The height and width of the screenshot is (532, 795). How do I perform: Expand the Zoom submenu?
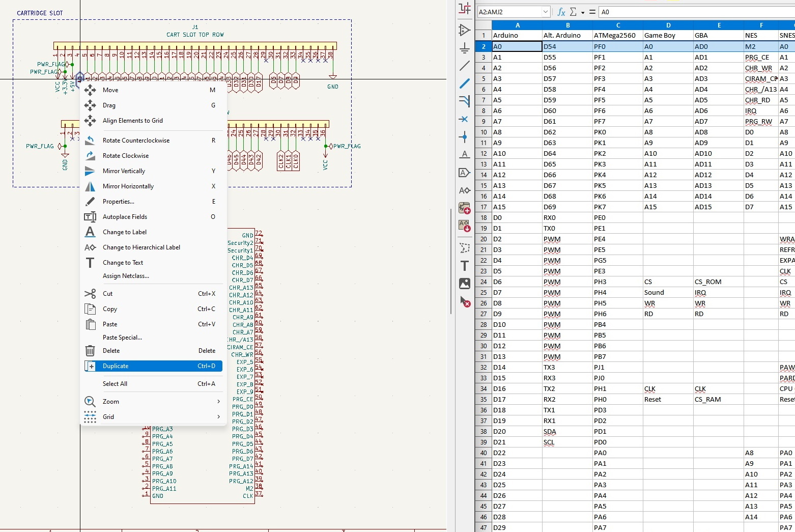click(153, 402)
